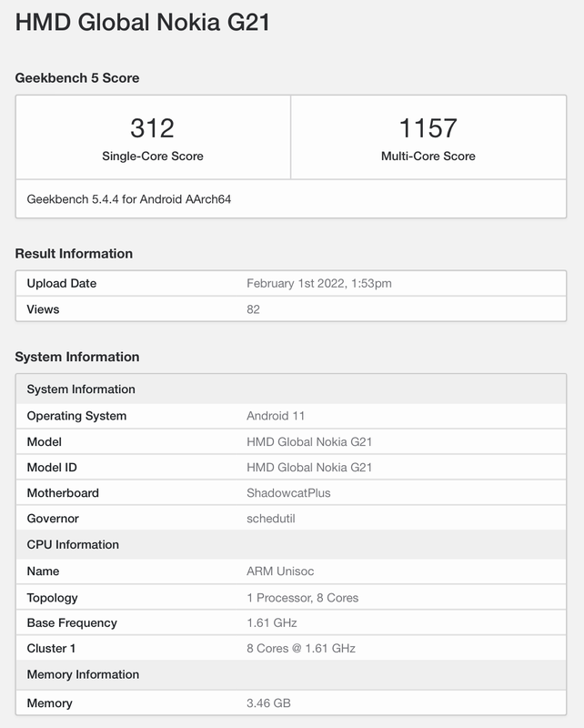
Task: Click the Geekbench 5.4.4 for Android AArch64 text
Action: click(x=128, y=198)
